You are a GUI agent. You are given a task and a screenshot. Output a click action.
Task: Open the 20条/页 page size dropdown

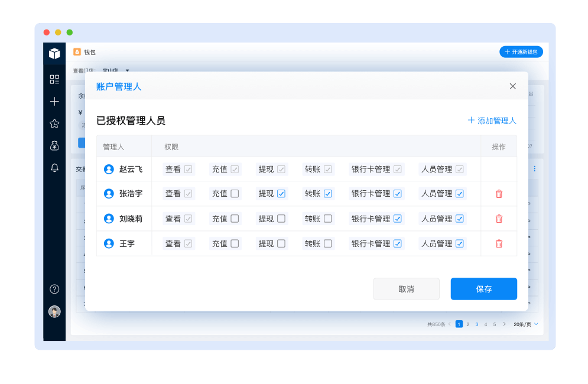tap(526, 324)
